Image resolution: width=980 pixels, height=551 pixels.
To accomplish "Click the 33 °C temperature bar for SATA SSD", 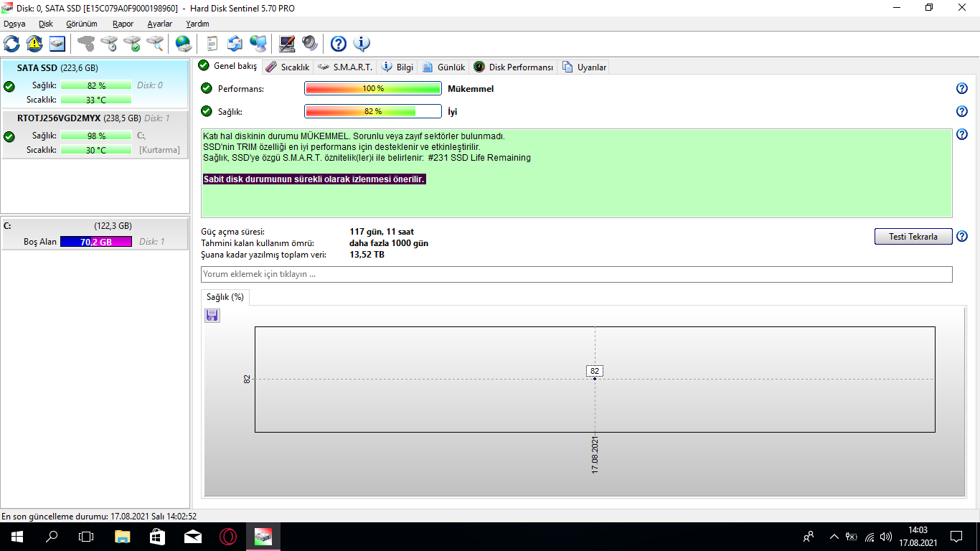I will tap(96, 100).
